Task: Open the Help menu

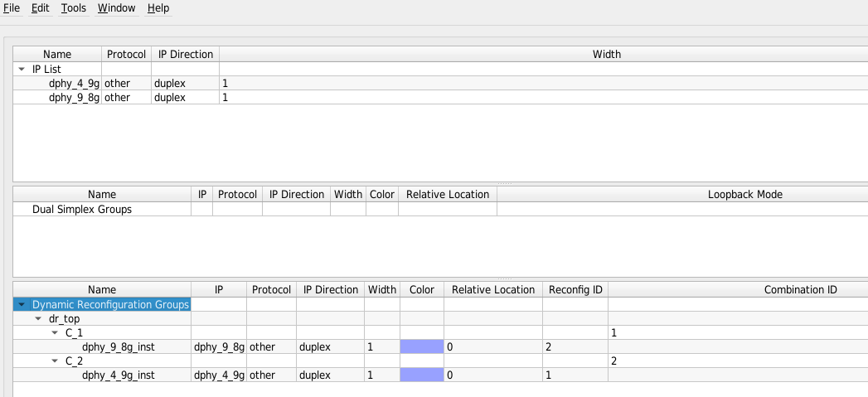Action: click(158, 8)
